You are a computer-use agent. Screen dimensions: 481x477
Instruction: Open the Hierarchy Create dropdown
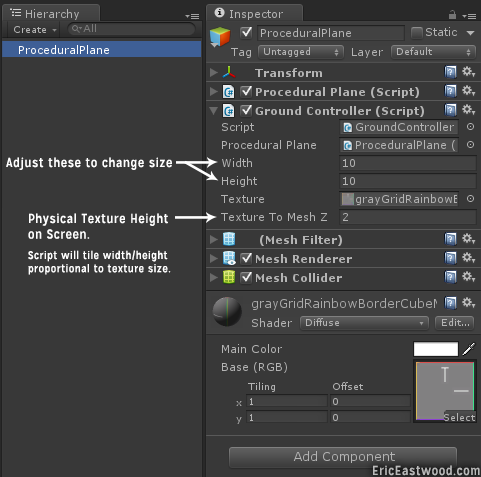[34, 30]
